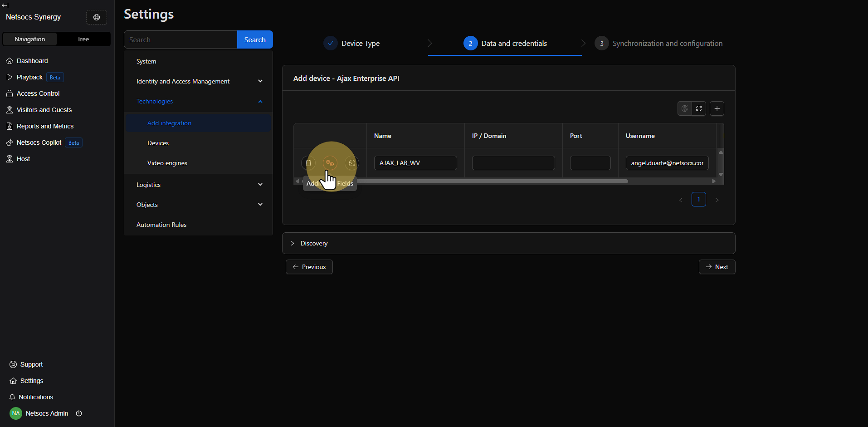Delete the AJAX_LAB_WV device row
Screen dimensions: 868x427
tap(308, 163)
